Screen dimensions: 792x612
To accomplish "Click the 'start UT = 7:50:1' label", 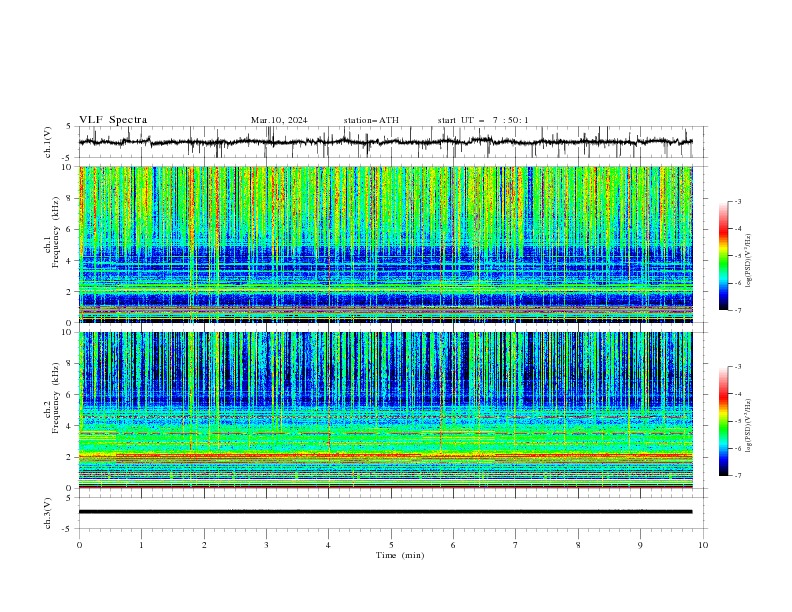I will pyautogui.click(x=483, y=120).
